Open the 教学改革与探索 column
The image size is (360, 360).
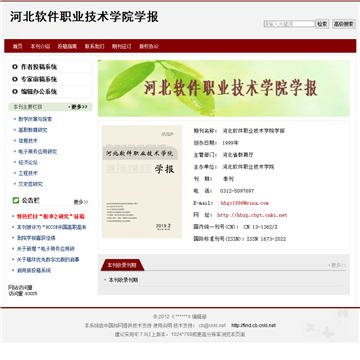[35, 119]
